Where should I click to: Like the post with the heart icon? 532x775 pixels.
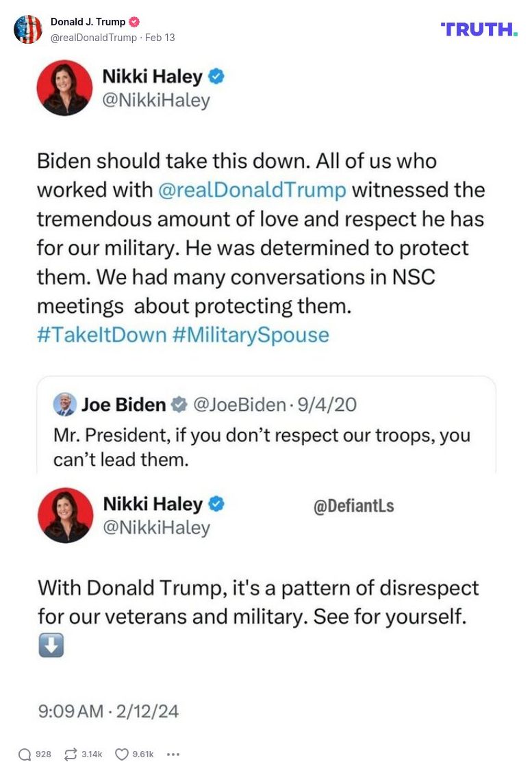pyautogui.click(x=122, y=754)
